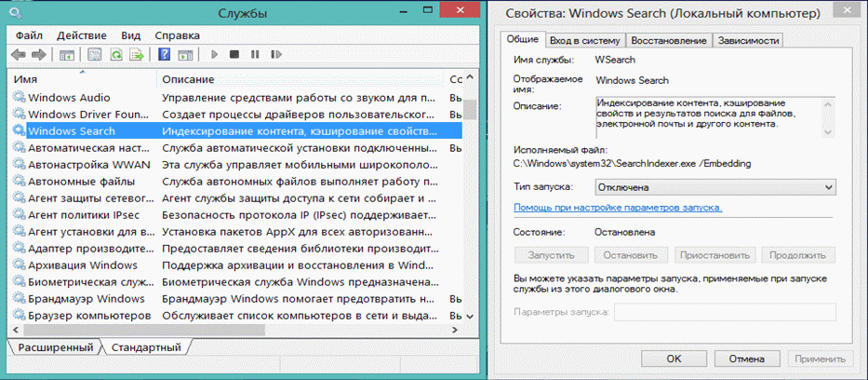Click the gear icon beside Архивация Windows

coord(20,265)
